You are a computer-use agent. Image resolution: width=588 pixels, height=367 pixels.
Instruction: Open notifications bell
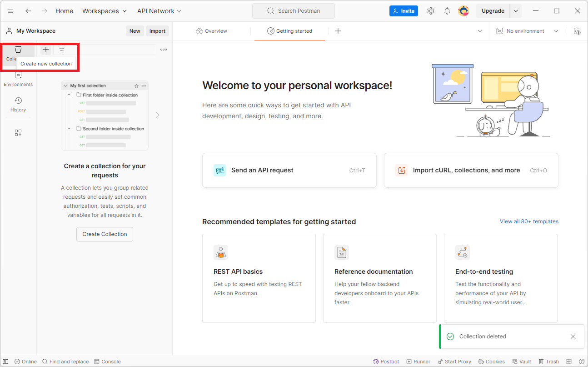point(447,11)
